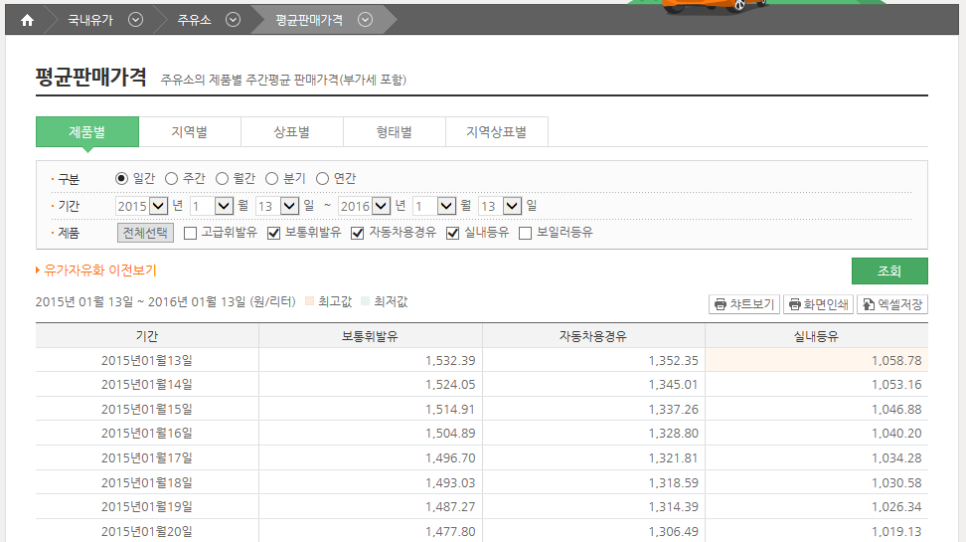Select row 2015년01월15일
Screen dimensions: 966x542
pyautogui.click(x=482, y=409)
